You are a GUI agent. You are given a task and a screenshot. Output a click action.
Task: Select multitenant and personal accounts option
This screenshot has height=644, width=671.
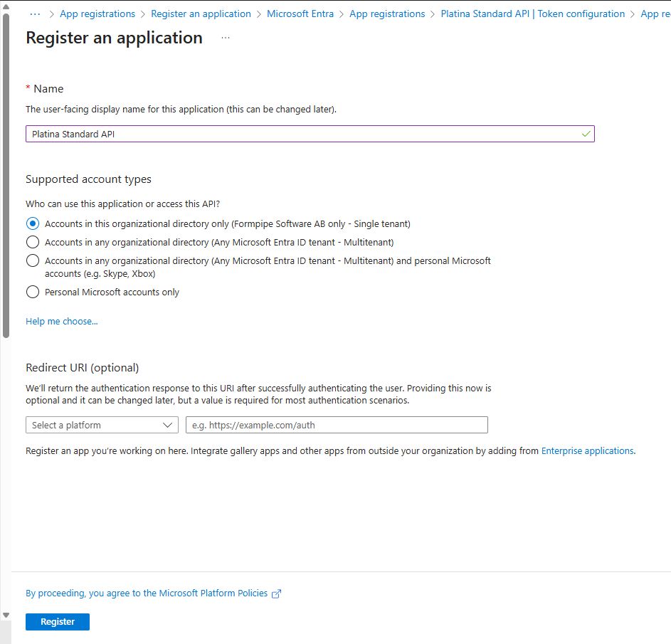click(x=32, y=260)
